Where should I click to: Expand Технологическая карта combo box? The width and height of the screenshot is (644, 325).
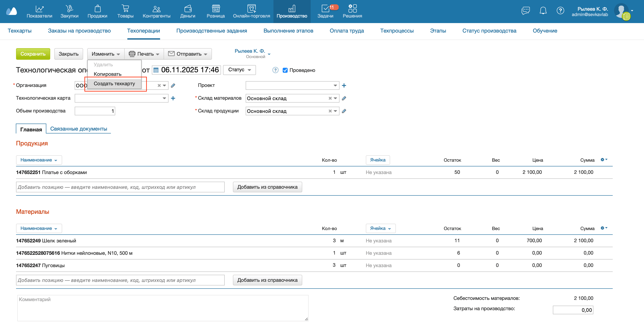click(164, 98)
